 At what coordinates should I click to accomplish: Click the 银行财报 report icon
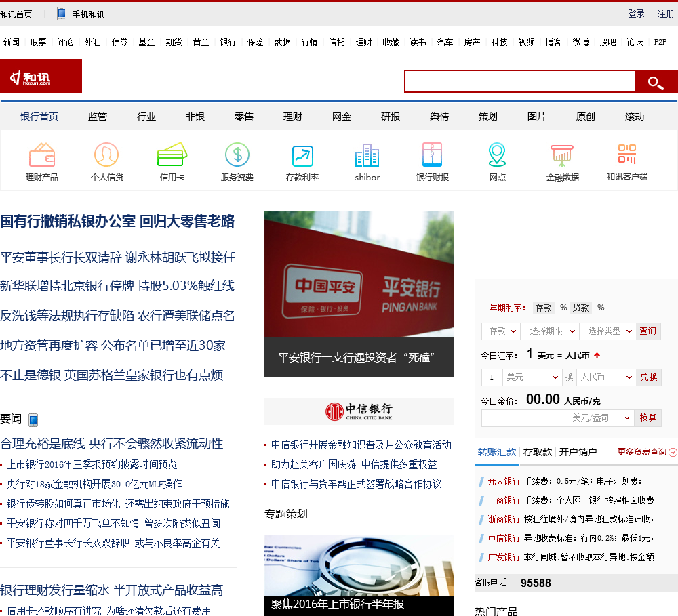(x=432, y=155)
